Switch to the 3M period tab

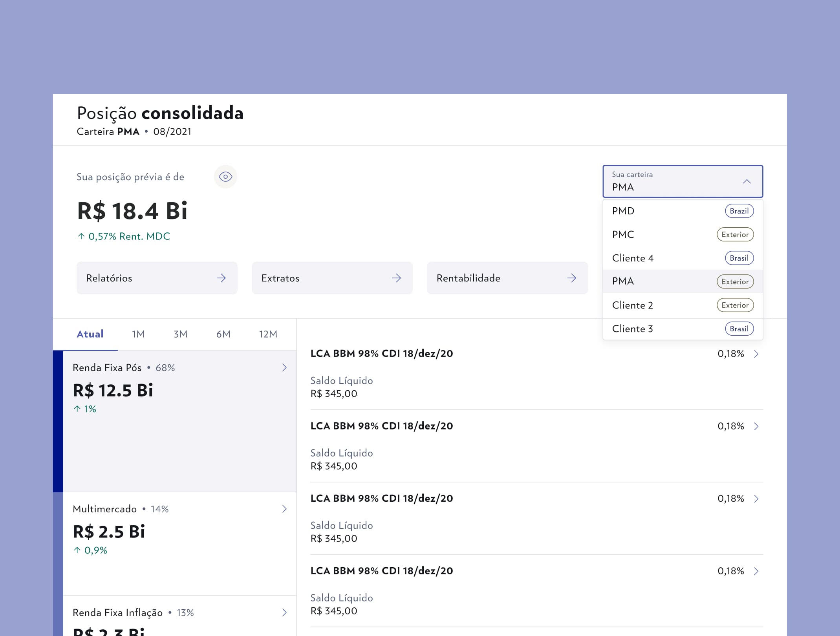pyautogui.click(x=181, y=334)
